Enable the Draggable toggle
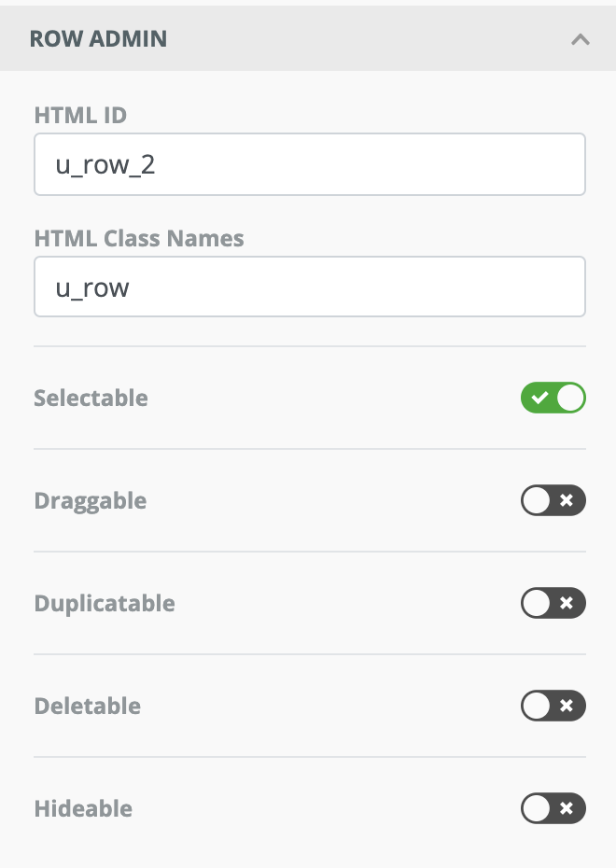 tap(553, 500)
